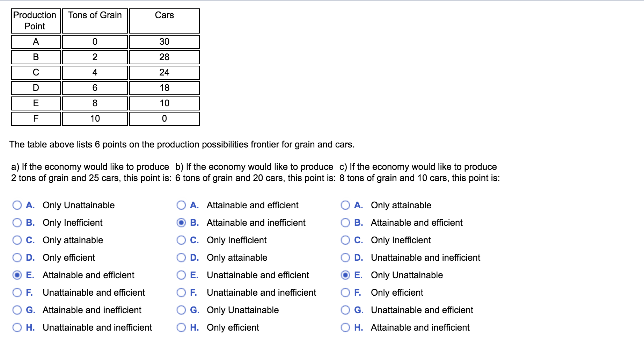Viewport: 644px width, 346px height.
Task: Select "Attainable and inefficient" for question a
Action: tap(17, 310)
